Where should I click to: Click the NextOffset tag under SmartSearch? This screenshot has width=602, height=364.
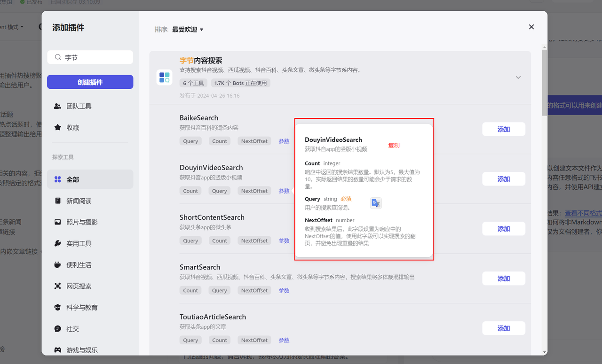pyautogui.click(x=254, y=290)
